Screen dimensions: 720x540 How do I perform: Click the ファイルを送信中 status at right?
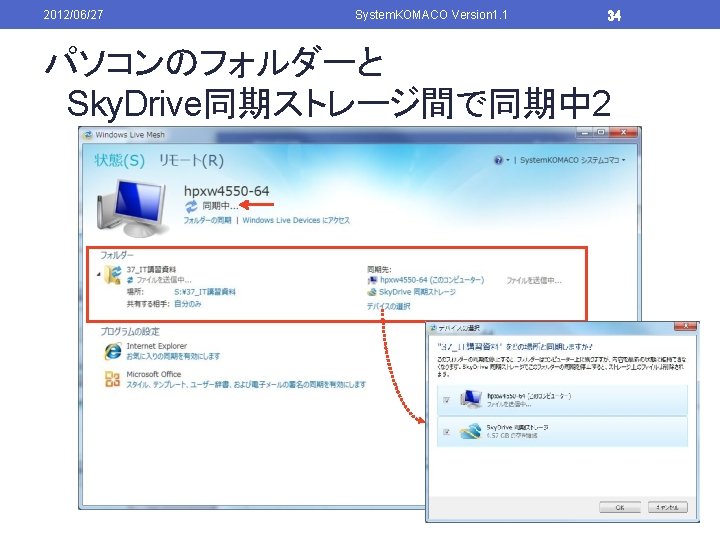tap(534, 281)
